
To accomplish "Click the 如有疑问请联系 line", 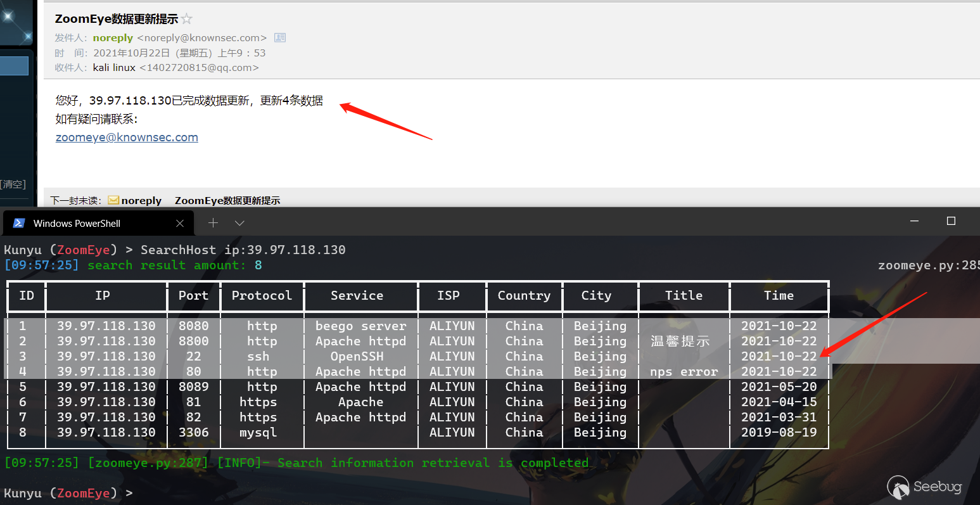I will pos(96,119).
